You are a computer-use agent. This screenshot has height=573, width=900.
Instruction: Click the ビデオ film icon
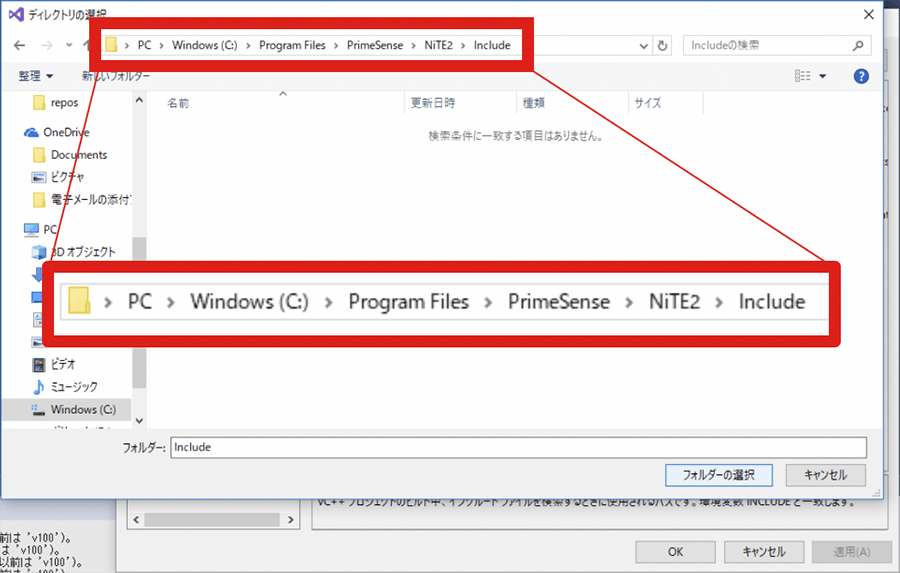point(38,365)
